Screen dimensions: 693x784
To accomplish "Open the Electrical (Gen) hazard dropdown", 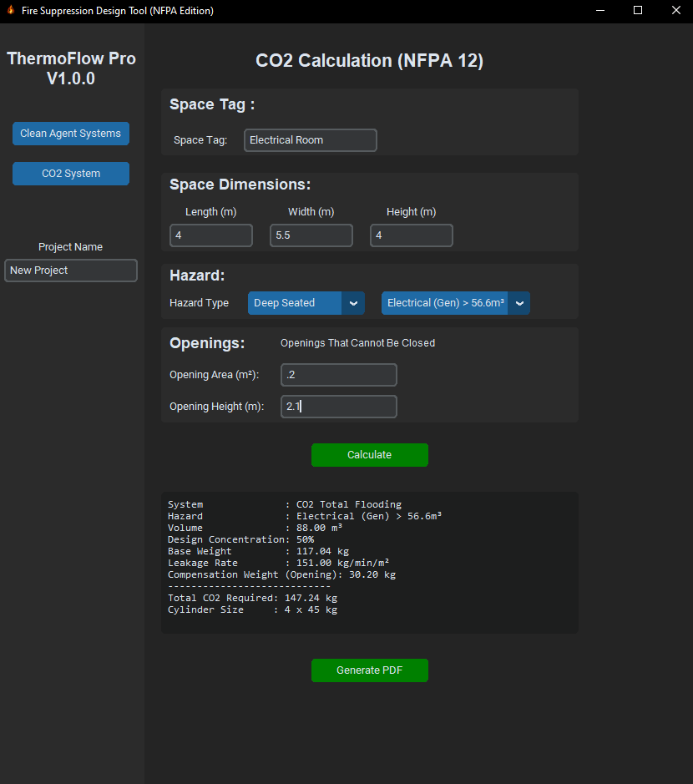I will click(x=445, y=303).
